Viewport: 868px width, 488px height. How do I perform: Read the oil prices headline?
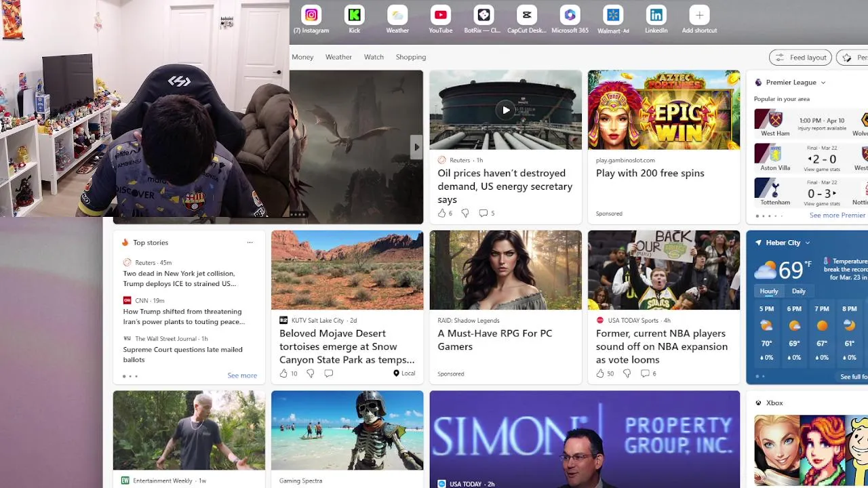pos(505,186)
